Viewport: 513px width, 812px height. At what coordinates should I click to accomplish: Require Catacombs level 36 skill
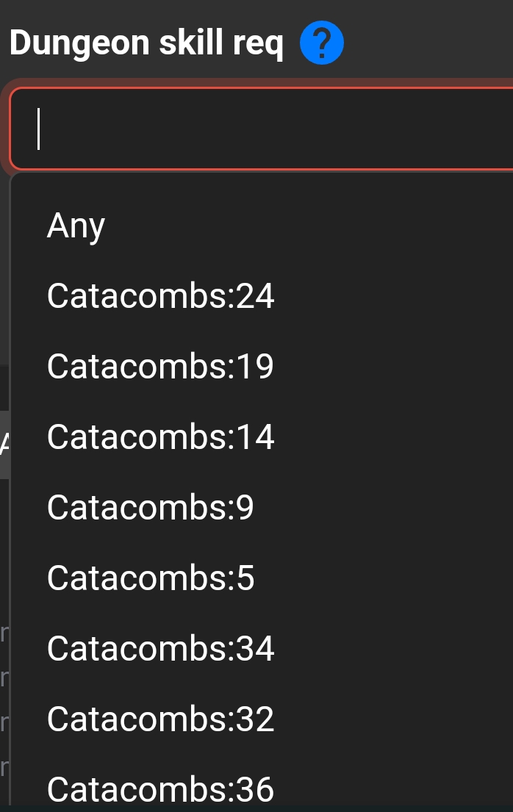160,790
